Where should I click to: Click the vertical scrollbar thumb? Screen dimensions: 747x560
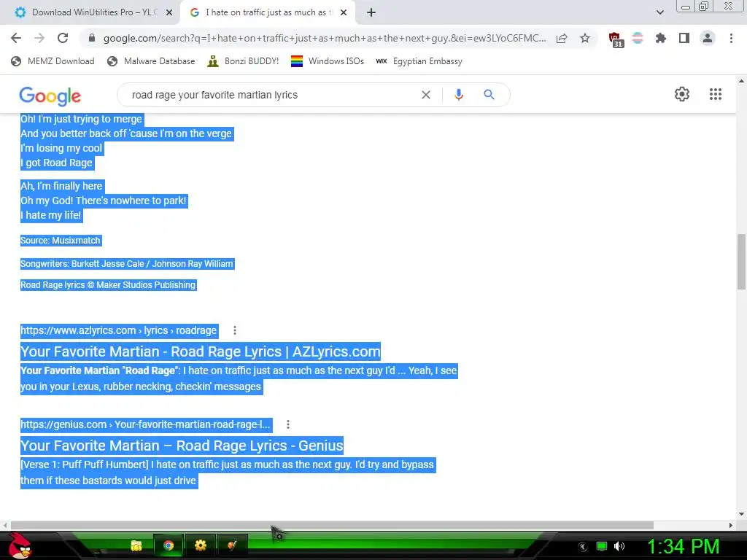coord(741,262)
